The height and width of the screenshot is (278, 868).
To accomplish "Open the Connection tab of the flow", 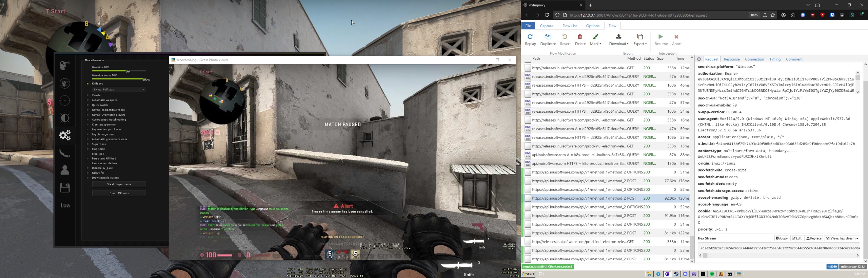I will 754,59.
